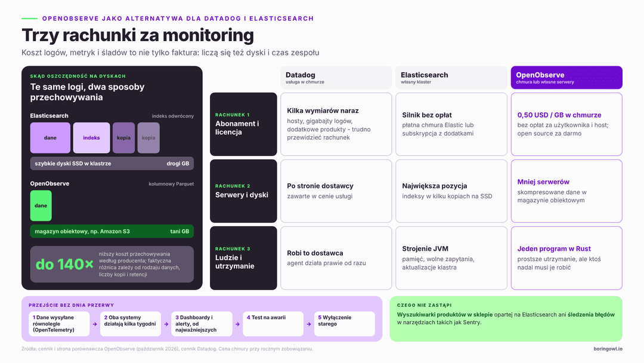This screenshot has height=363, width=644.
Task: Click the arrow between step 3 and 4
Action: coord(237,324)
